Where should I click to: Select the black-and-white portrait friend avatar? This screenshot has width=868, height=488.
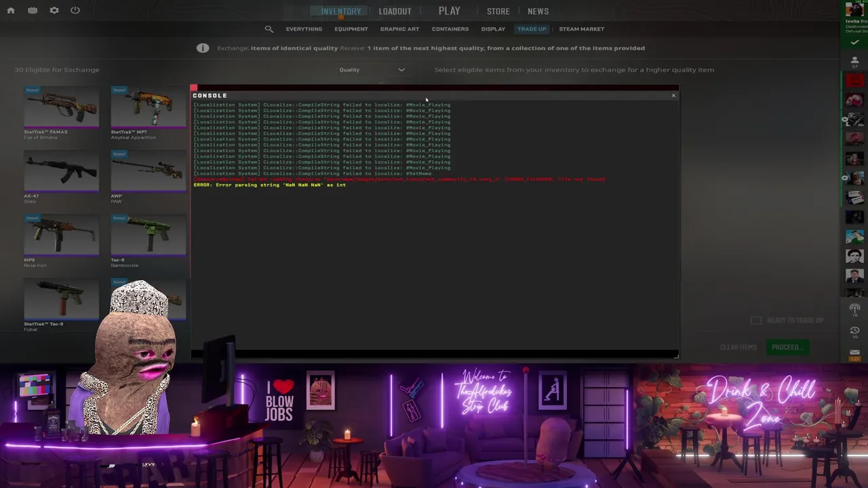point(854,256)
